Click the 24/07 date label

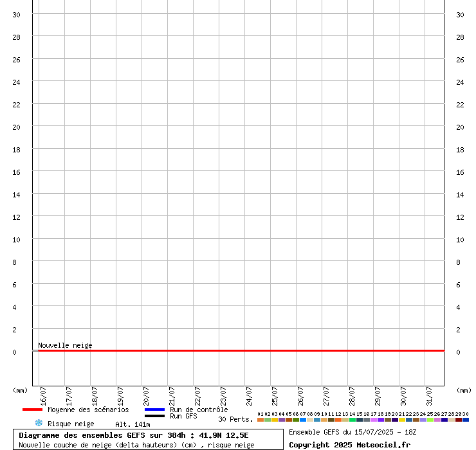[x=249, y=396]
